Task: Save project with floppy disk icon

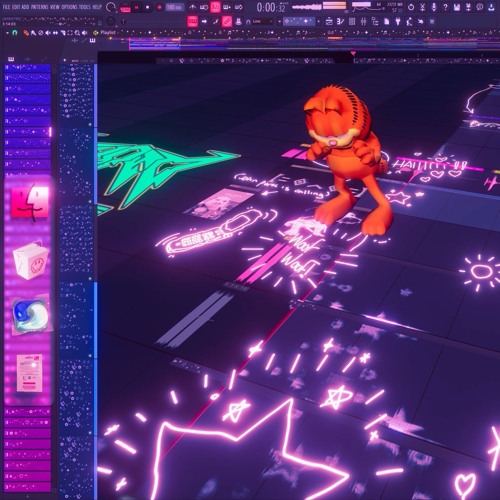Action: pyautogui.click(x=457, y=7)
